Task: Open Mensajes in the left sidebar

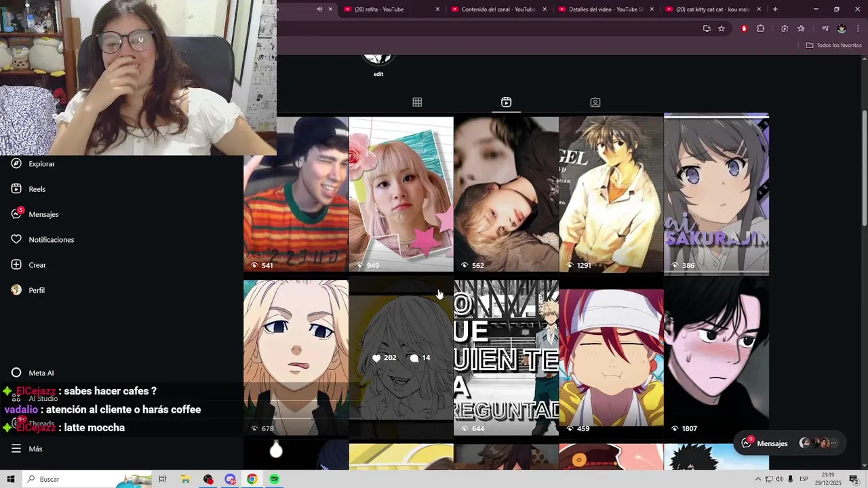Action: point(35,214)
